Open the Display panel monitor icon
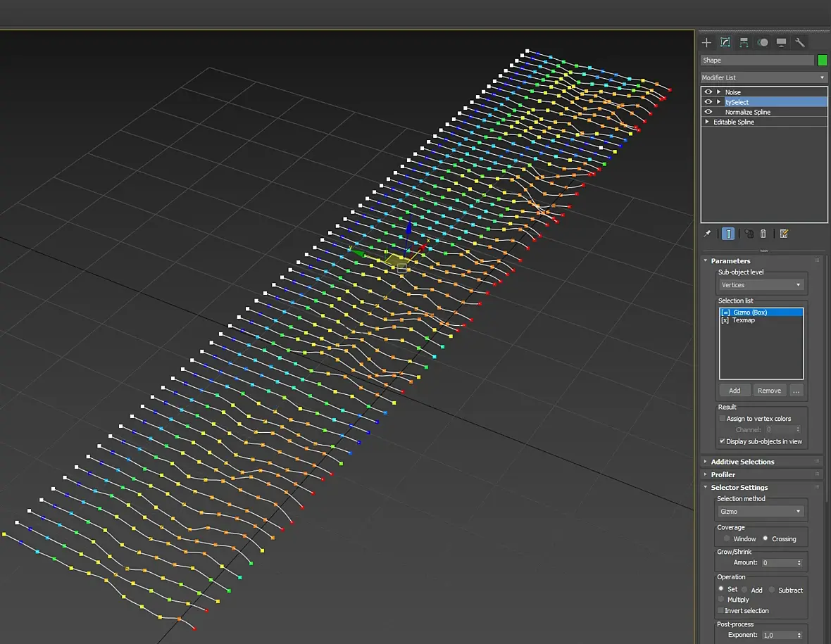Screen dimensions: 831x644 point(781,43)
